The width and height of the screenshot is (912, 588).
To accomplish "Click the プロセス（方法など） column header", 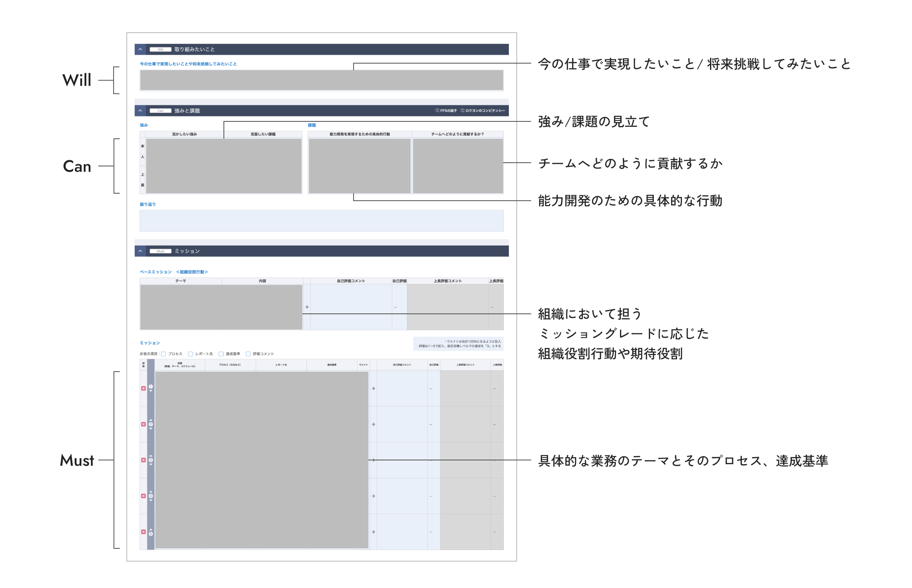I will coord(230,365).
